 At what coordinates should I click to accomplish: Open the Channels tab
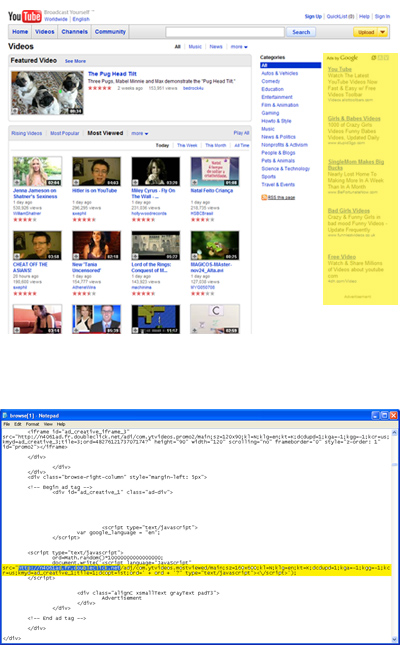pyautogui.click(x=74, y=32)
